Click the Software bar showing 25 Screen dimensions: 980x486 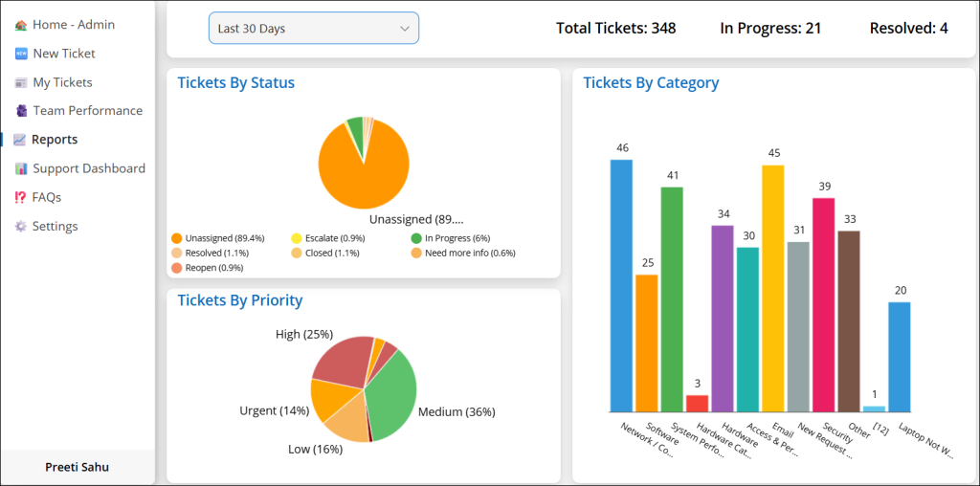[647, 343]
